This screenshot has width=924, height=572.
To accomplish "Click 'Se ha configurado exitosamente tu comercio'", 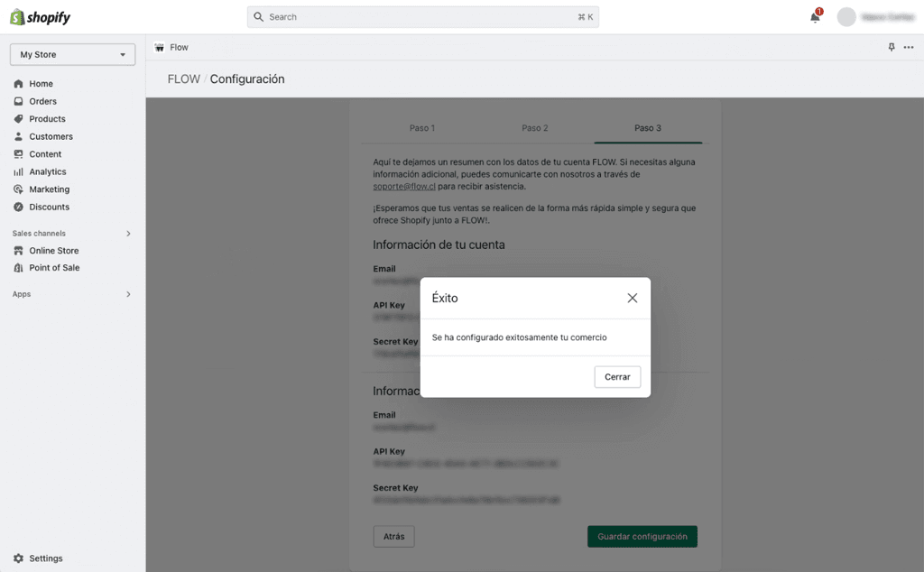I will click(519, 337).
